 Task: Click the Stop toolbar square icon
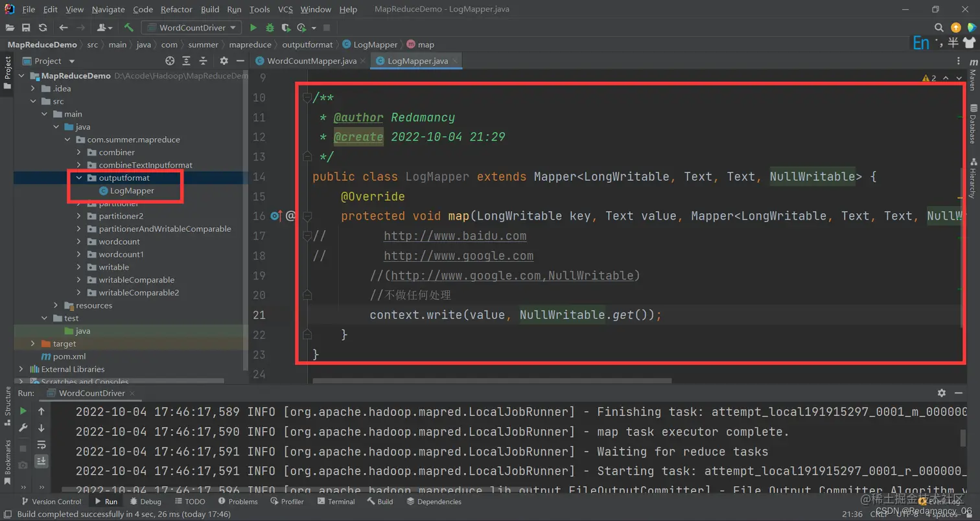pyautogui.click(x=327, y=27)
